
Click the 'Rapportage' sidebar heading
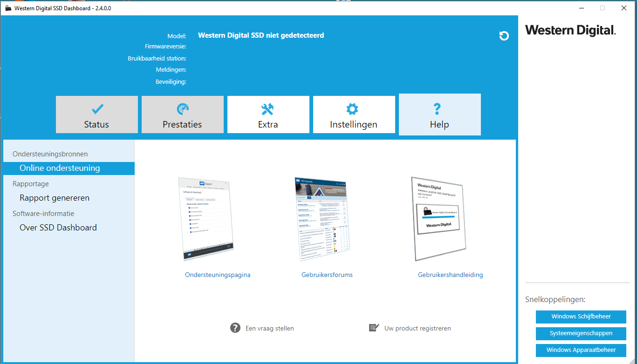tap(31, 184)
